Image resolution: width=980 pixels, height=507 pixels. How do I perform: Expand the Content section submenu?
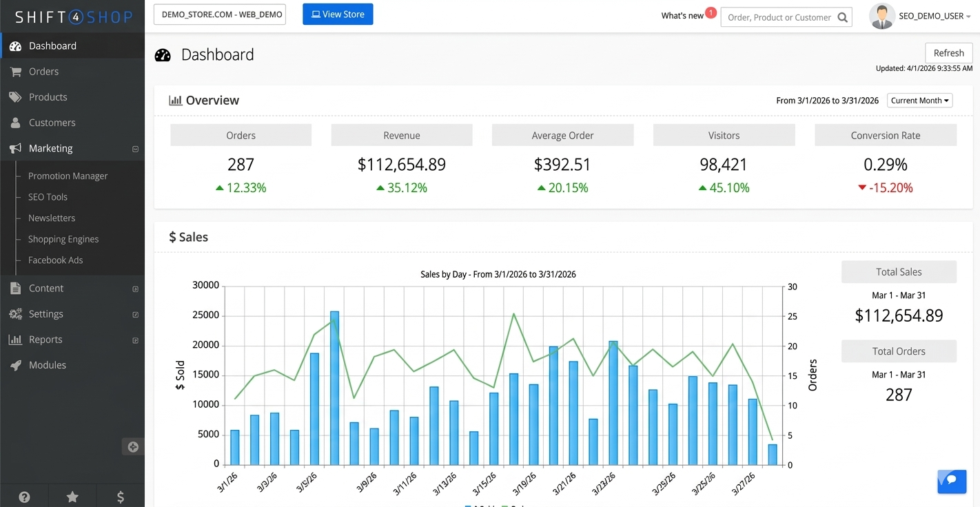pyautogui.click(x=134, y=288)
